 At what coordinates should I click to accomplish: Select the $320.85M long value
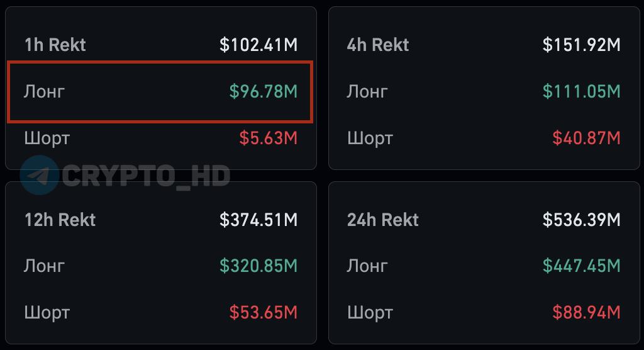(258, 266)
